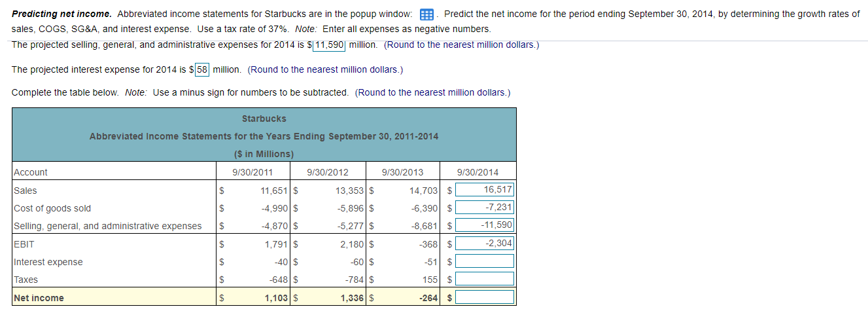Click 2013 EBIT value -368
Screen dimensions: 868x311
[x=430, y=244]
